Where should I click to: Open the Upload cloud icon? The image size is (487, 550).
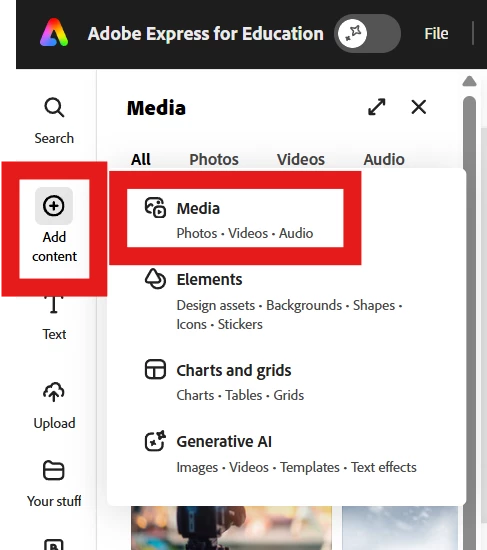[x=54, y=392]
